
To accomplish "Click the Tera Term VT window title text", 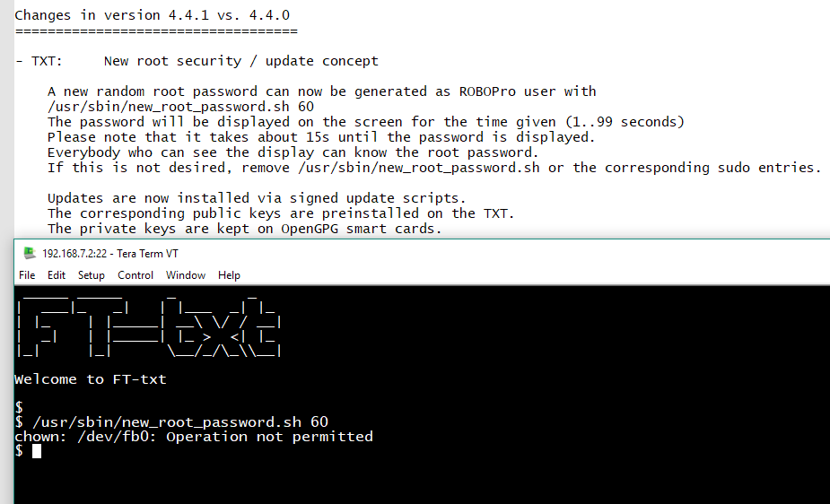I will [109, 254].
